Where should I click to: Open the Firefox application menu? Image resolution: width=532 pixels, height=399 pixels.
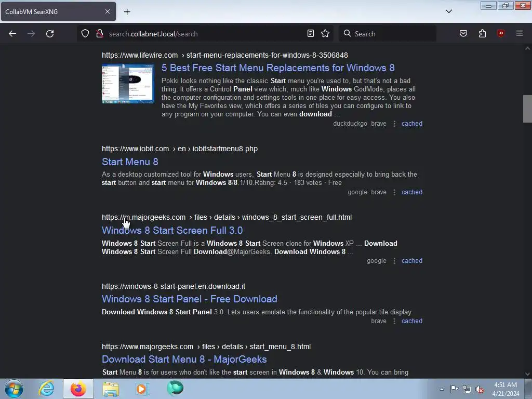520,33
